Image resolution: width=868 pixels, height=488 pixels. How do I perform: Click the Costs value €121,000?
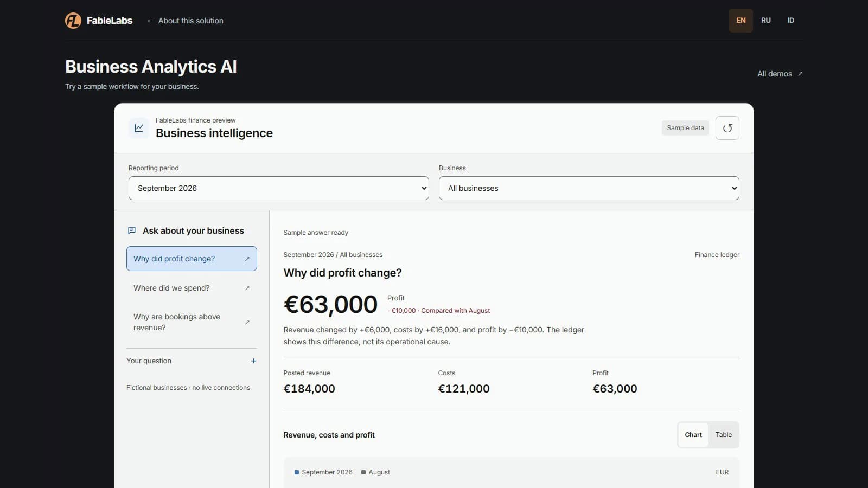[464, 389]
